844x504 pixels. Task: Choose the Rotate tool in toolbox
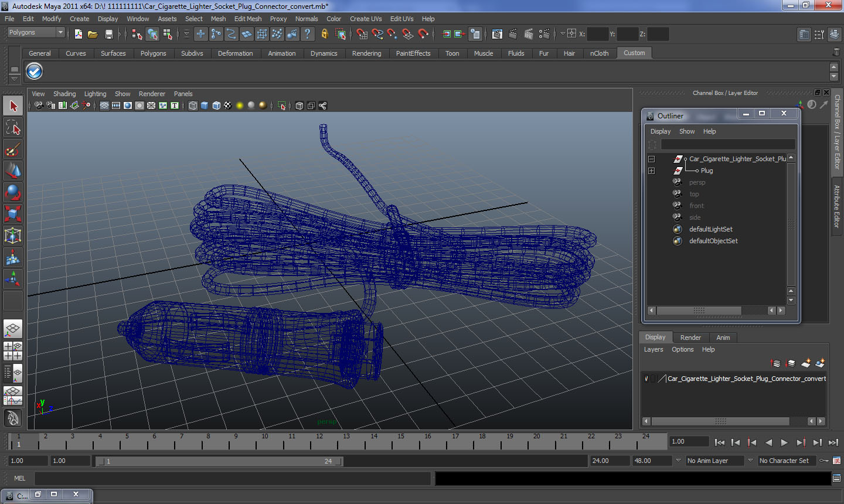point(13,192)
